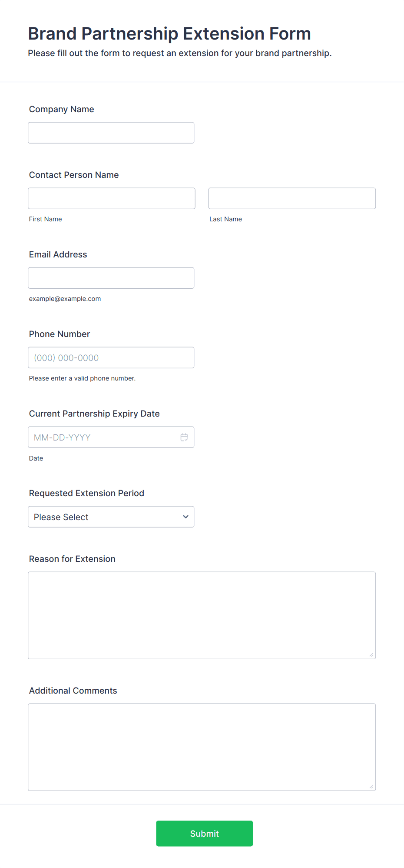Click the Last Name input box
The width and height of the screenshot is (404, 868).
pyautogui.click(x=292, y=198)
